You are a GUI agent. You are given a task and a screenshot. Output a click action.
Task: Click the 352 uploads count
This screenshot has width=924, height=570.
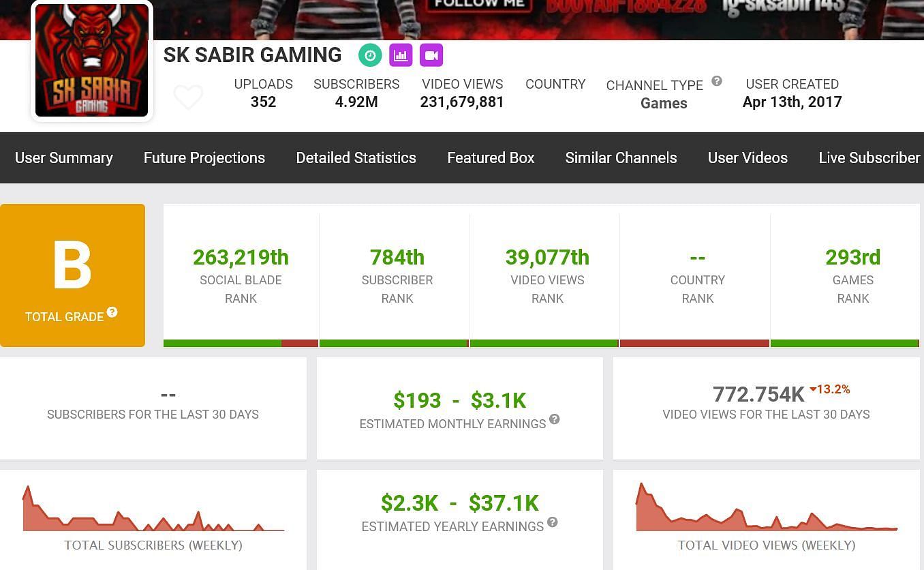pos(263,102)
